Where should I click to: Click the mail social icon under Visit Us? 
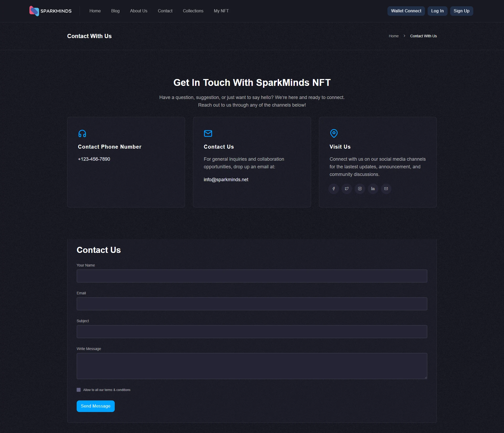coord(386,189)
